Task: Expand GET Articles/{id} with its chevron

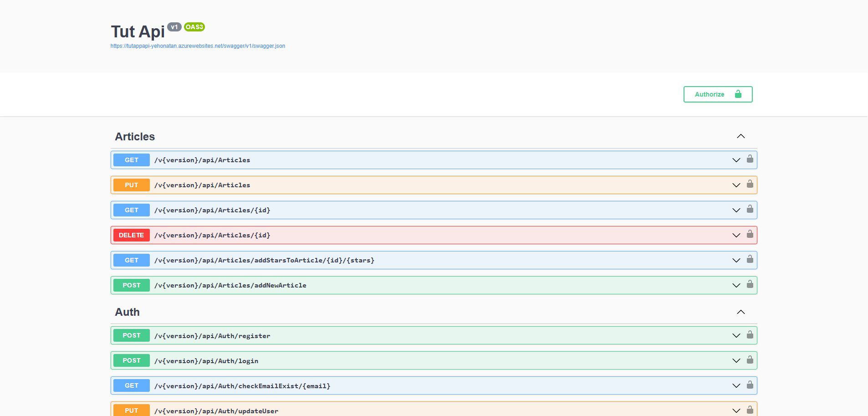Action: (736, 210)
